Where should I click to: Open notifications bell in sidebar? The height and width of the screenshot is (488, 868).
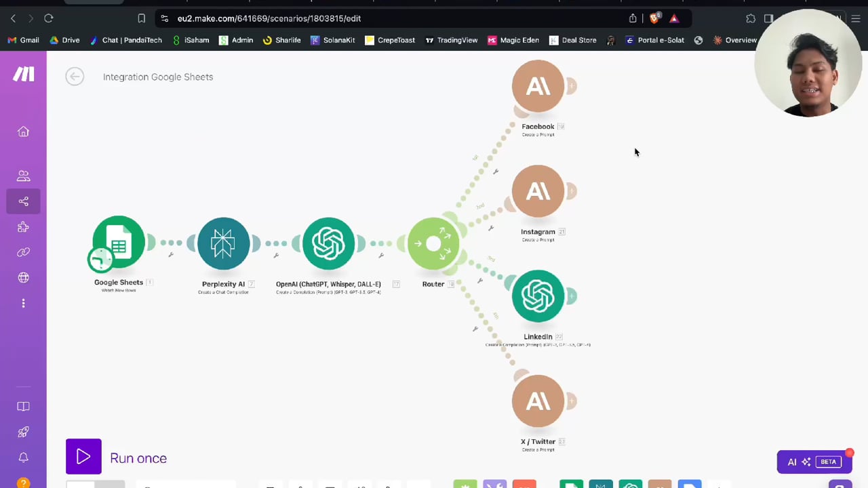pos(23,457)
